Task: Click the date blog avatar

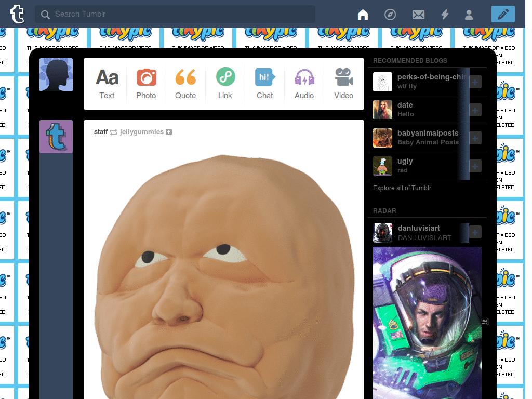Action: click(382, 110)
